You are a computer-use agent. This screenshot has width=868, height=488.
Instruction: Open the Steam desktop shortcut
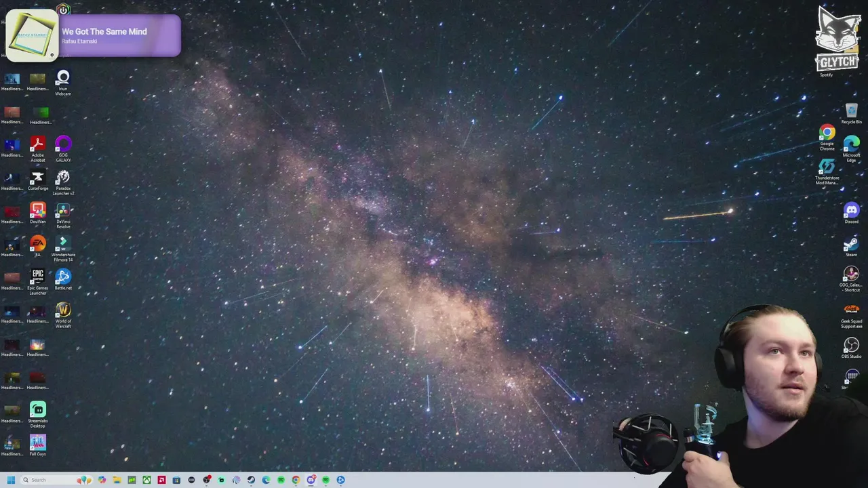[851, 247]
